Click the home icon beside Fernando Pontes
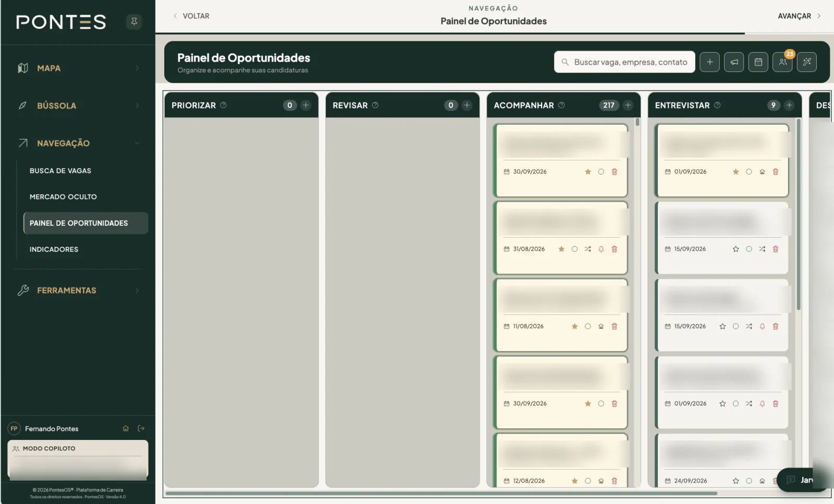The image size is (834, 504). [x=126, y=428]
